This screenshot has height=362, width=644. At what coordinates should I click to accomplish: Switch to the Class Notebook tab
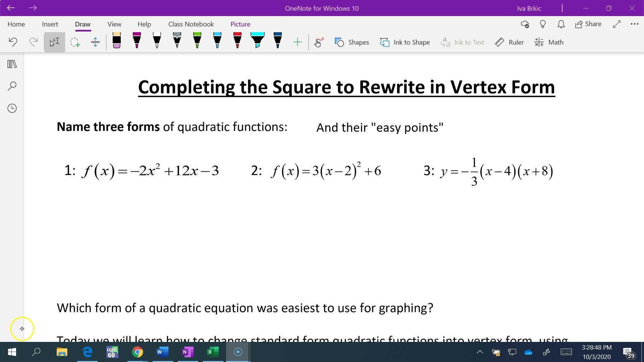click(191, 24)
